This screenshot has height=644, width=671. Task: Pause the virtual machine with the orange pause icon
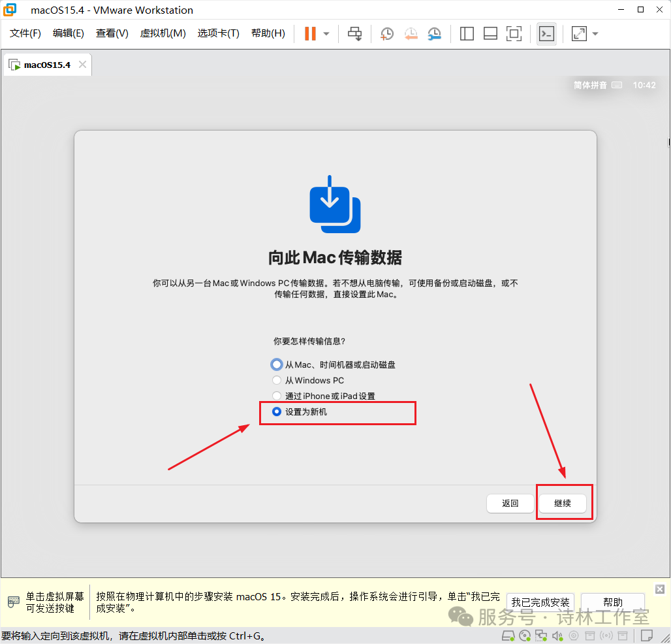tap(310, 33)
